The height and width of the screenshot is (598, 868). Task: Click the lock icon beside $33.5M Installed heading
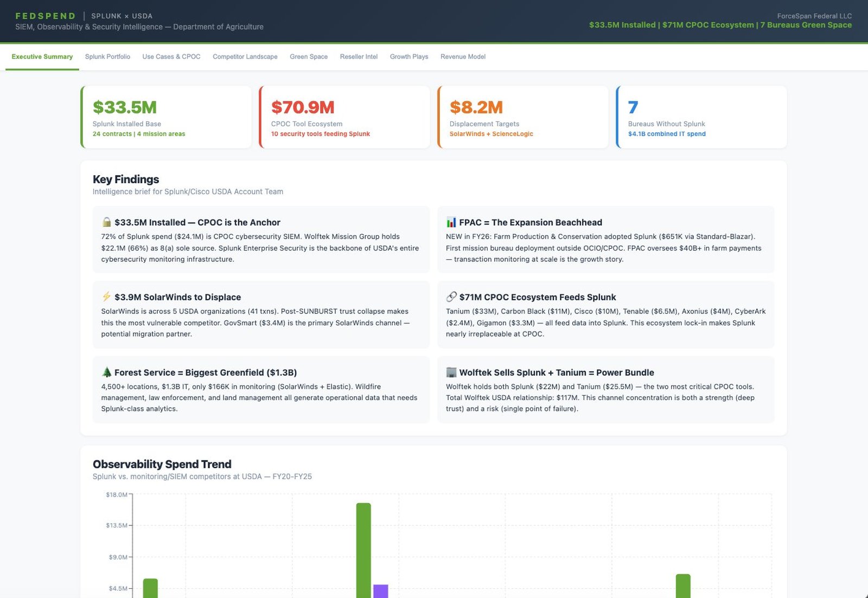[x=107, y=222]
